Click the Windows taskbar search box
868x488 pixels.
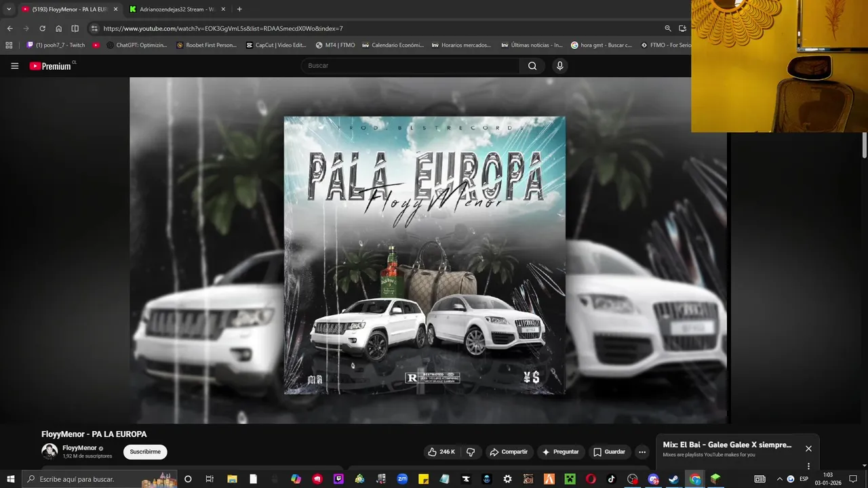tap(99, 479)
